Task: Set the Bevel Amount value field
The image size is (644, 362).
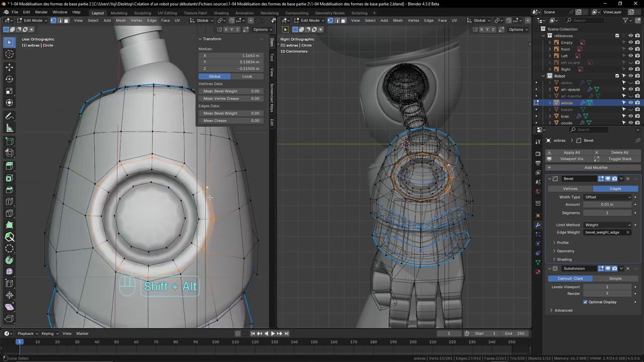Action: click(x=607, y=205)
